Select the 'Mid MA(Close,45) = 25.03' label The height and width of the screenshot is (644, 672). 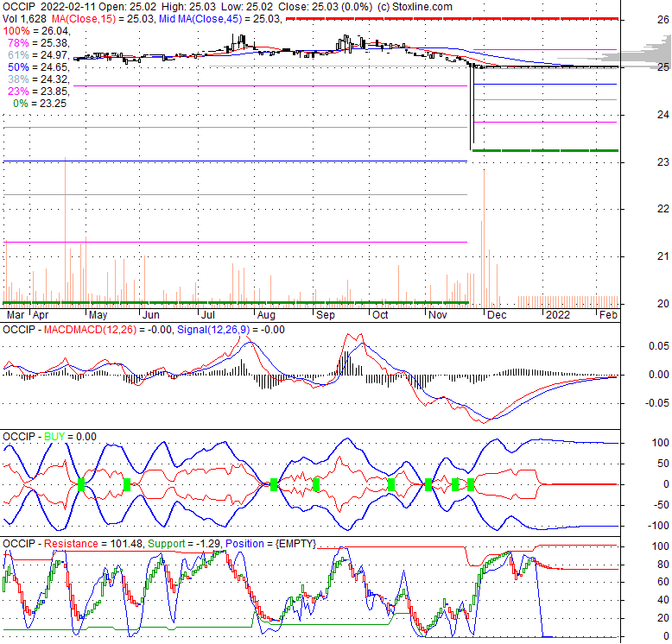click(220, 19)
